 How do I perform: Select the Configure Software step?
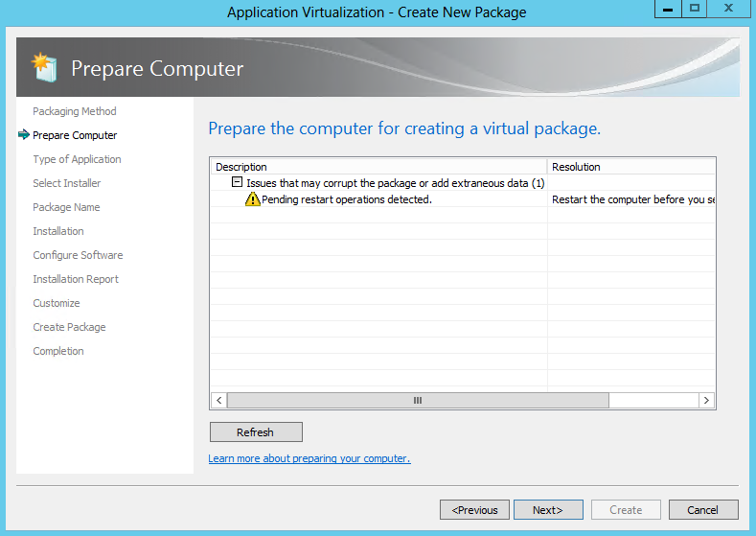(78, 255)
